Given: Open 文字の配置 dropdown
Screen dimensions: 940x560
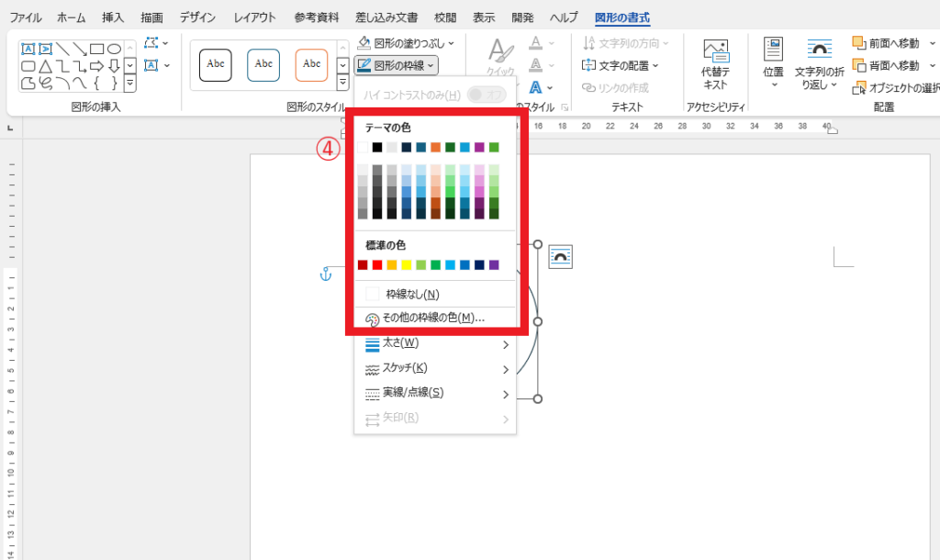Looking at the screenshot, I should coord(620,65).
